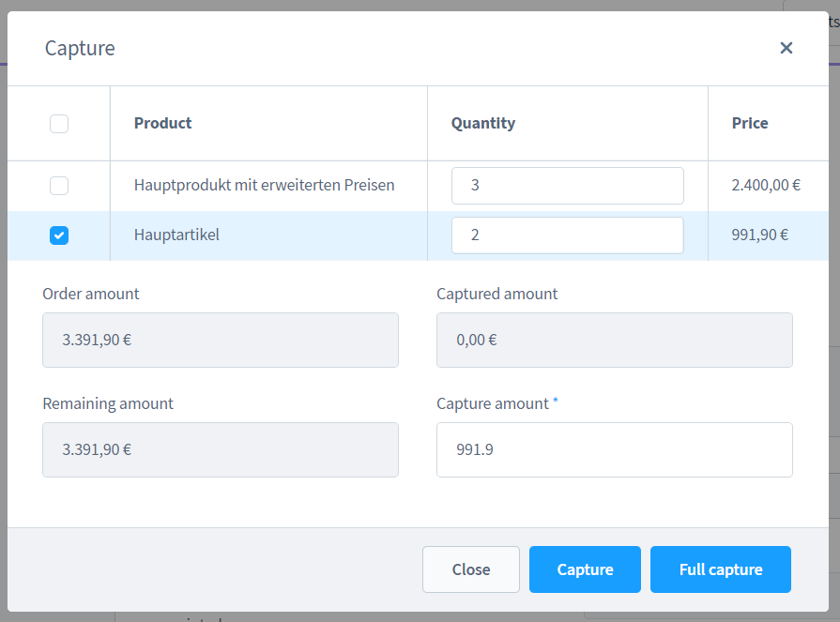Select the Price column header

[x=750, y=123]
